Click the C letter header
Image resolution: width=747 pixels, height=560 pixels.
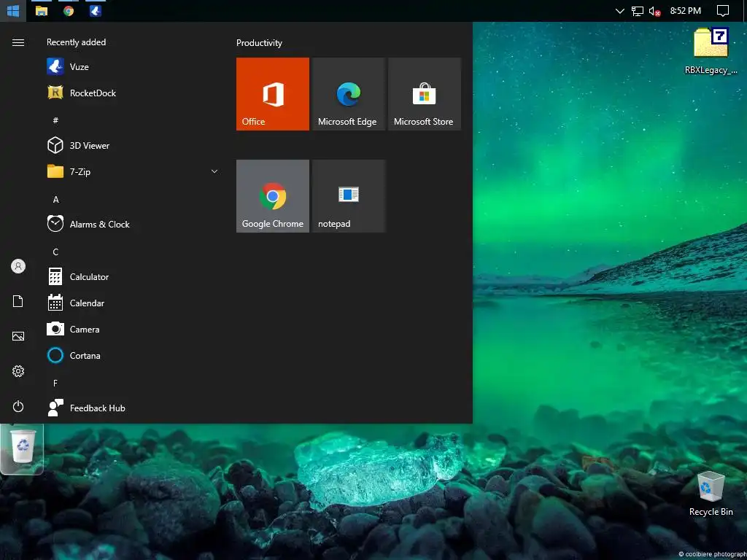55,252
